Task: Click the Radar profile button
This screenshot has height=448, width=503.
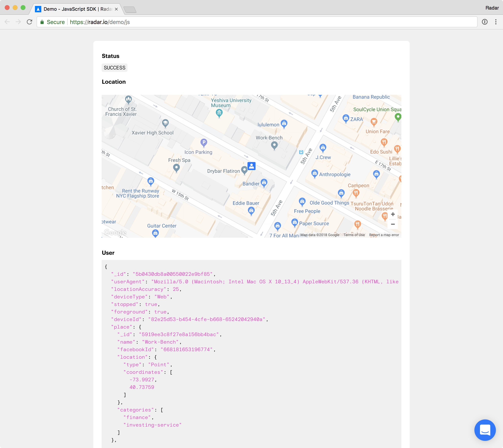Action: pyautogui.click(x=492, y=8)
